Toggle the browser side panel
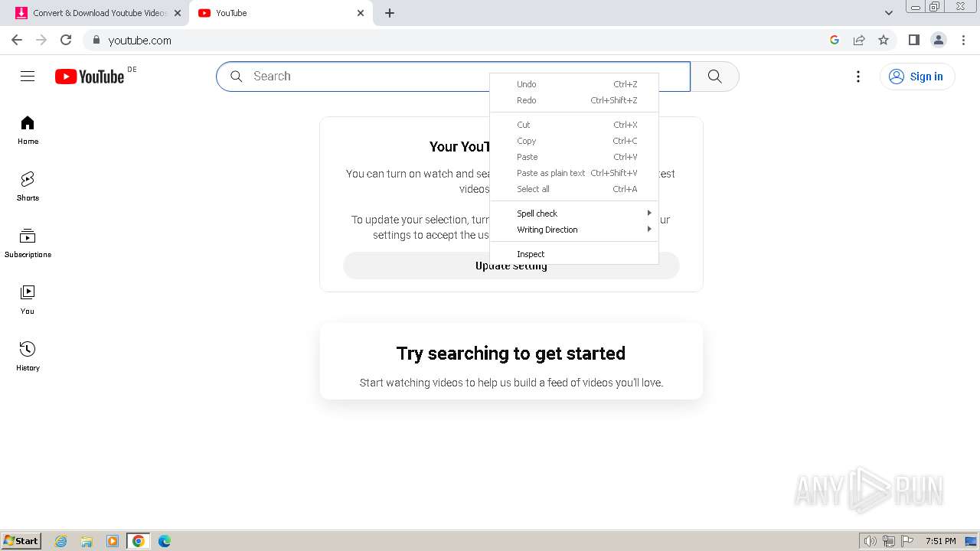The height and width of the screenshot is (551, 980). (x=914, y=40)
